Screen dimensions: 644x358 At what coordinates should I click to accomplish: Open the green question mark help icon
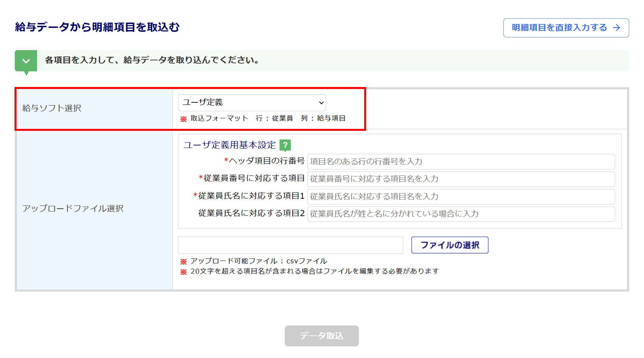click(x=285, y=145)
